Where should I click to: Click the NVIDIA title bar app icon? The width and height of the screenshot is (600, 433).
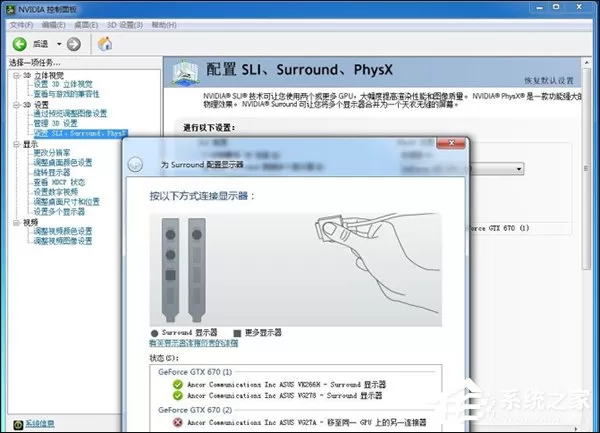pos(11,9)
